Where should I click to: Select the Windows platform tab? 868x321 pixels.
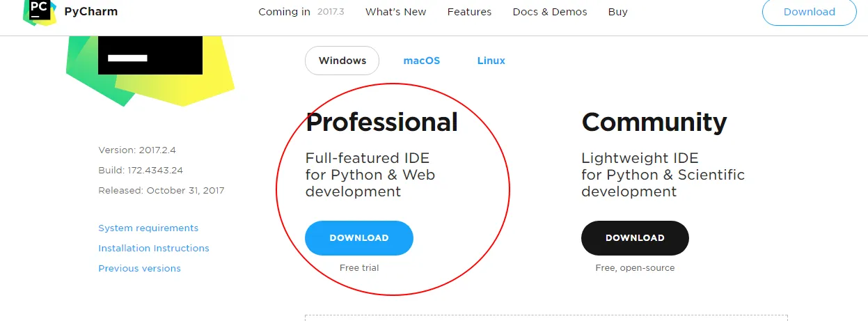342,61
